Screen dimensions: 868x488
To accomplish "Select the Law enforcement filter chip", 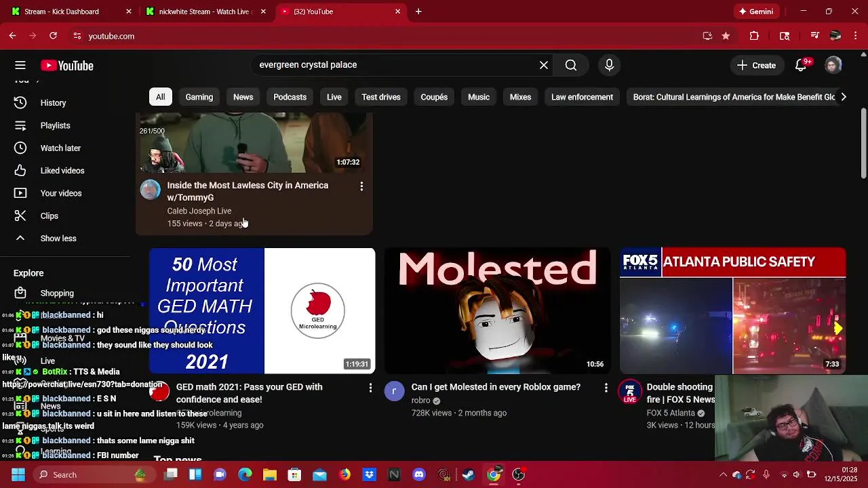I will pos(582,97).
